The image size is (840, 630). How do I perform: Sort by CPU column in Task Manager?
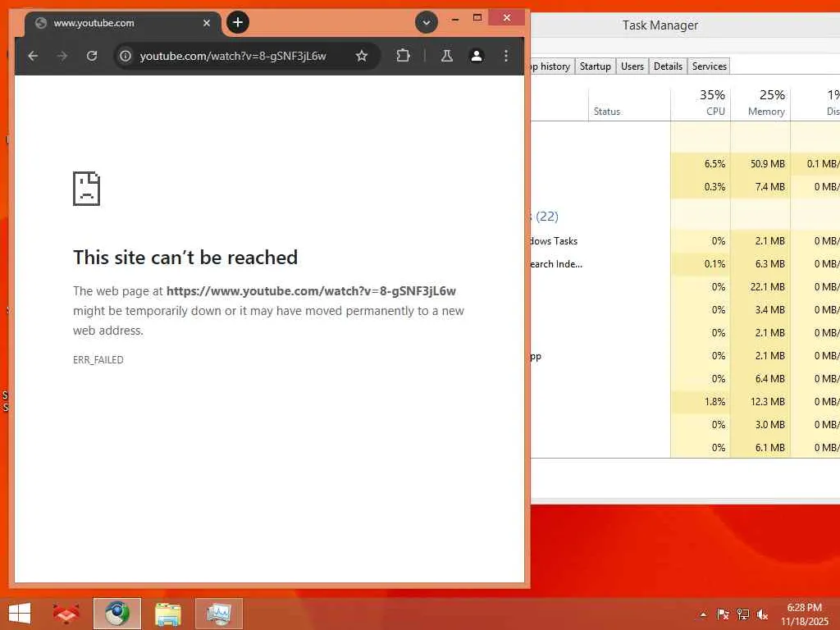701,103
